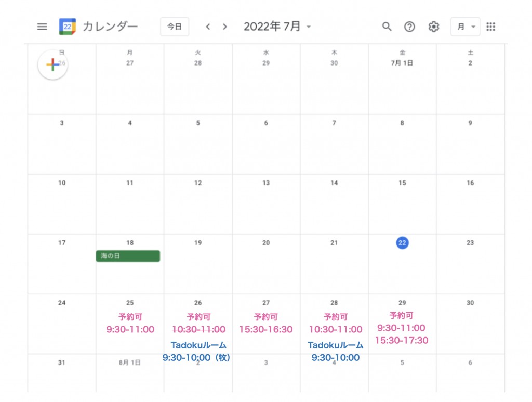Open the 海の日 holiday event
532x402 pixels.
pos(128,256)
